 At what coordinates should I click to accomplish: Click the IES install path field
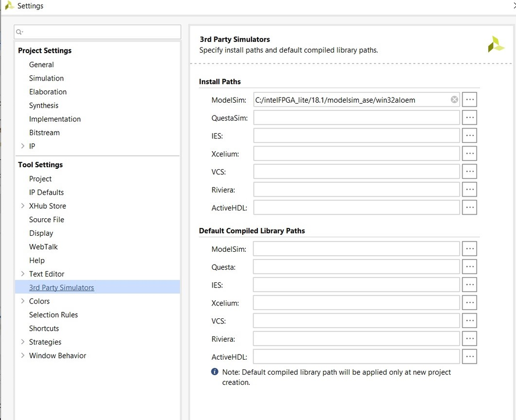[356, 136]
